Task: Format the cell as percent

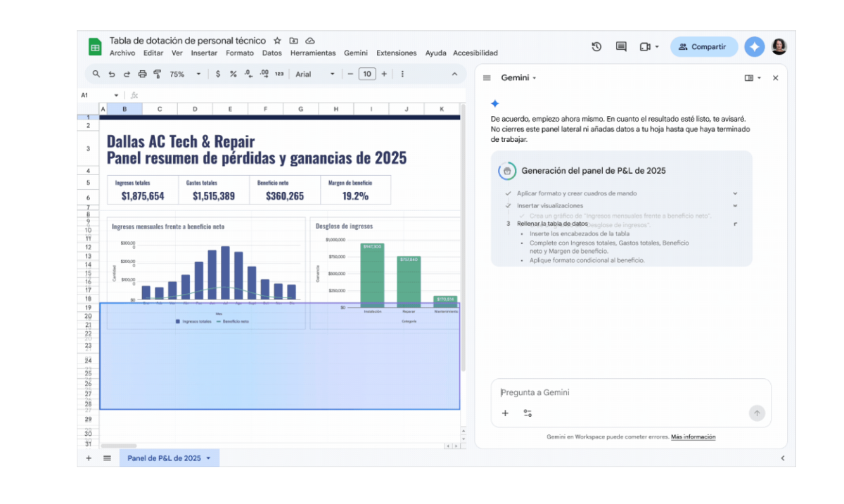Action: click(233, 74)
